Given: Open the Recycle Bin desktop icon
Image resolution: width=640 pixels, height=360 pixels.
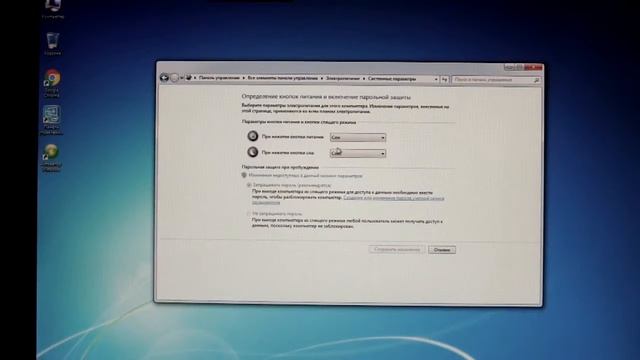Looking at the screenshot, I should pyautogui.click(x=53, y=44).
